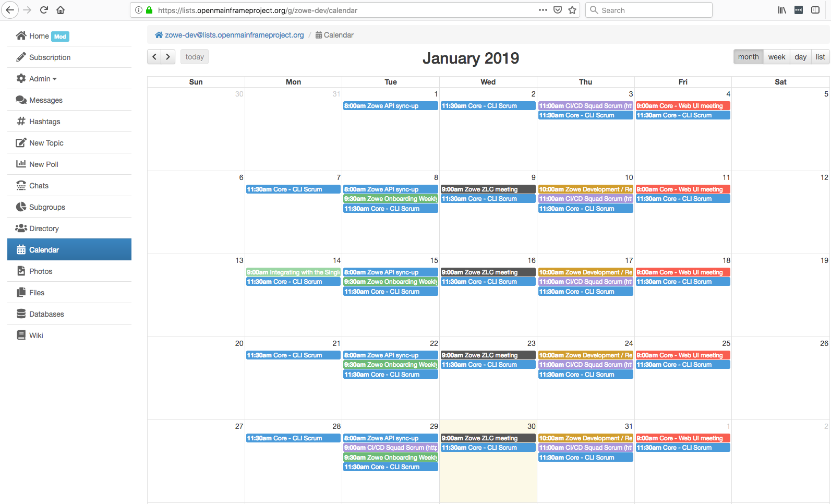Image resolution: width=831 pixels, height=504 pixels.
Task: Switch to day view
Action: click(x=801, y=57)
